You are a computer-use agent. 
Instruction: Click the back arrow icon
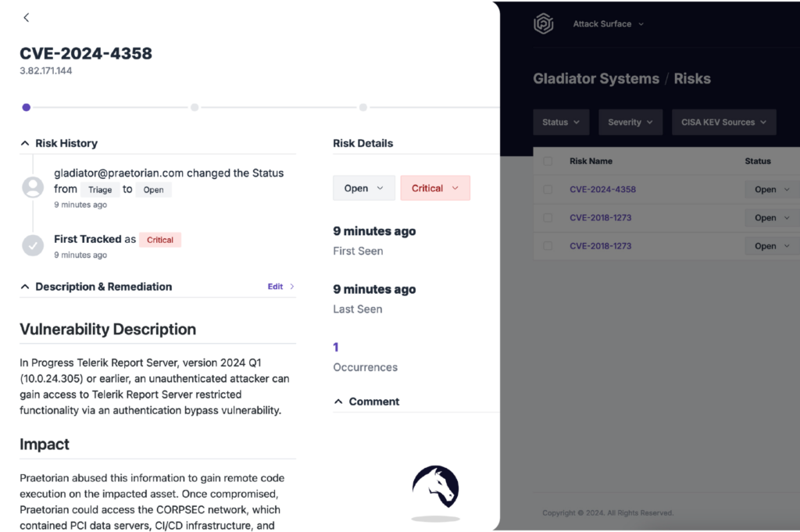26,17
